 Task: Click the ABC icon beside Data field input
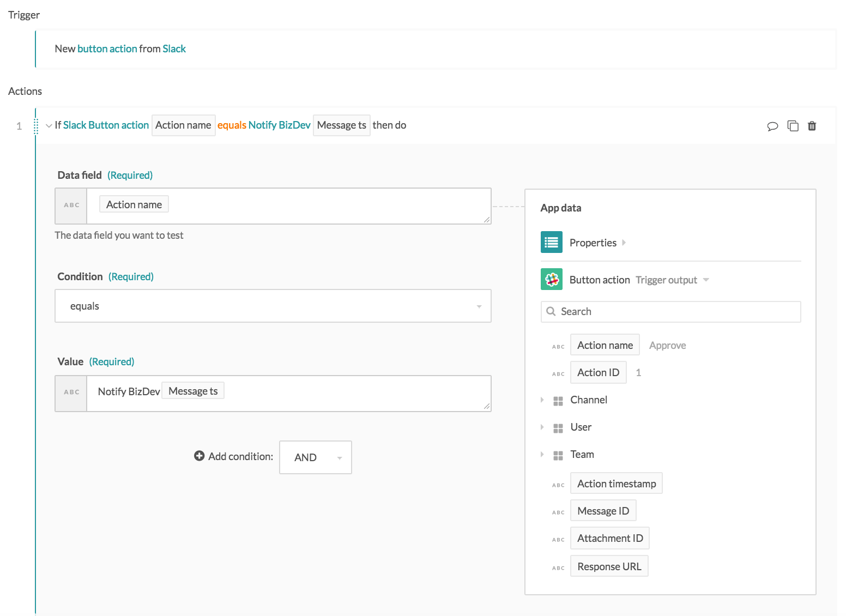tap(71, 206)
